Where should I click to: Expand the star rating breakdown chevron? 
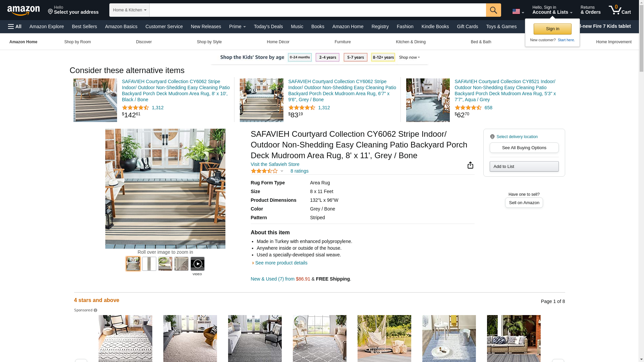pos(282,171)
